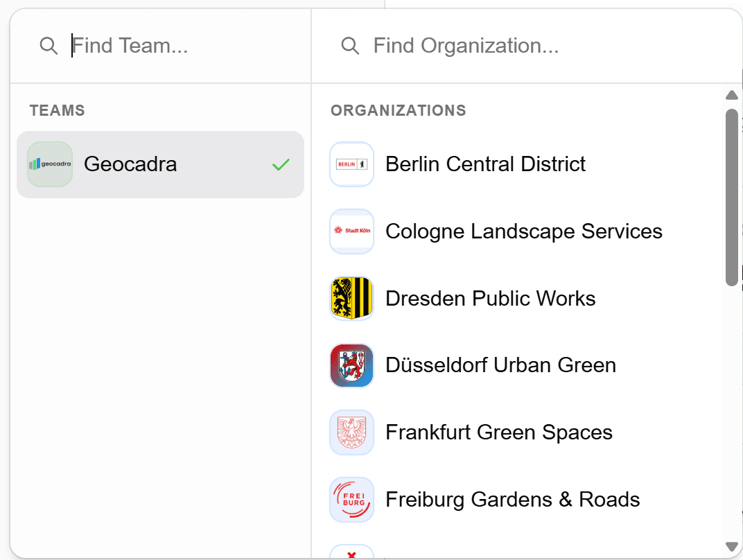Click the Stadt Köln logo icon
The height and width of the screenshot is (560, 743).
351,231
